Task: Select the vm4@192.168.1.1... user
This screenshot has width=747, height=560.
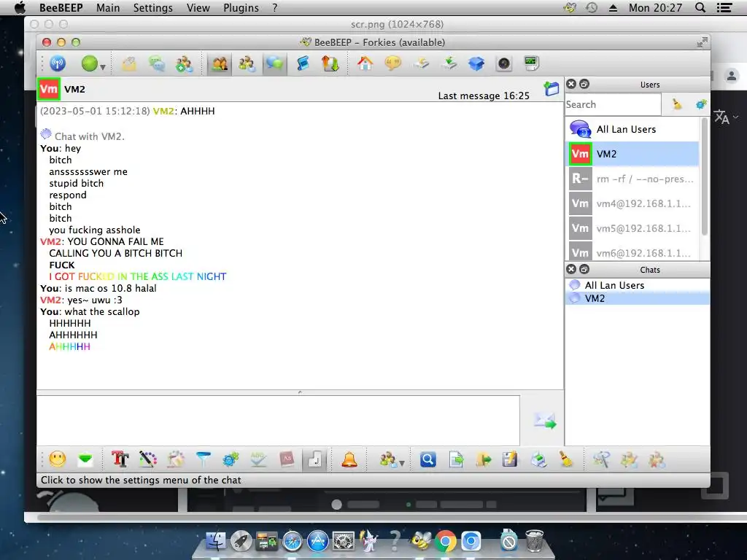Action: 632,203
